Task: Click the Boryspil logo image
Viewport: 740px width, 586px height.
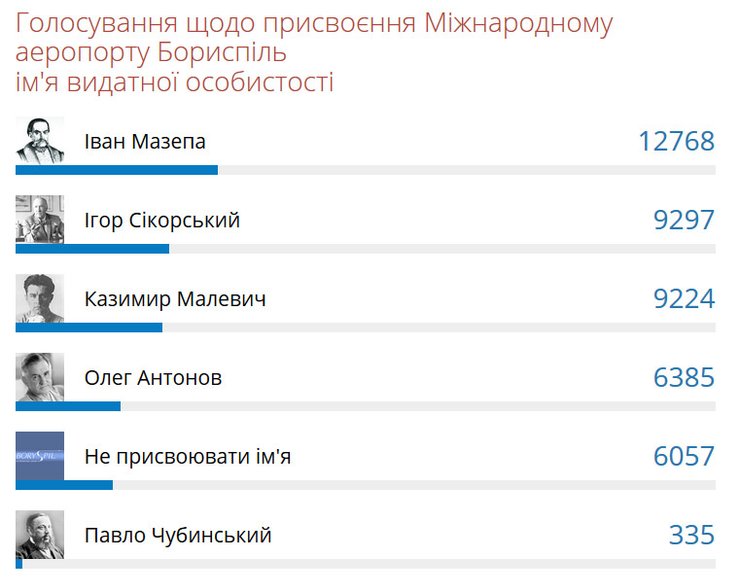Action: (40, 457)
